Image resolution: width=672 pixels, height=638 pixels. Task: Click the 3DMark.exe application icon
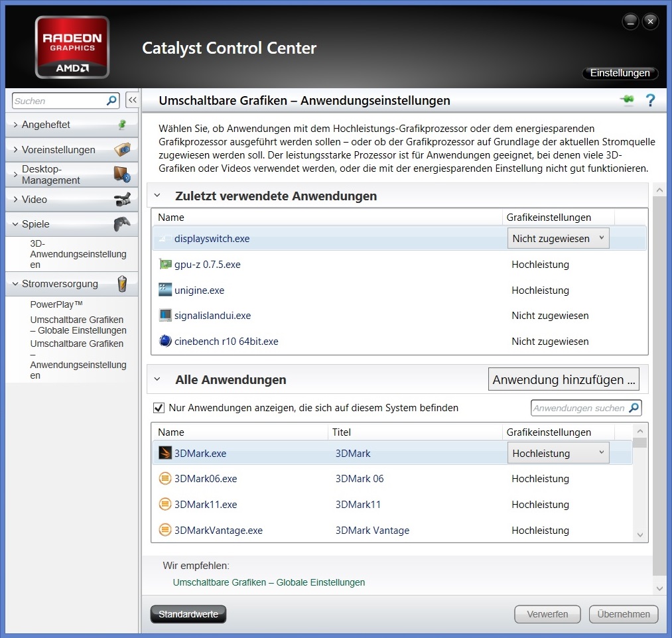pyautogui.click(x=165, y=453)
